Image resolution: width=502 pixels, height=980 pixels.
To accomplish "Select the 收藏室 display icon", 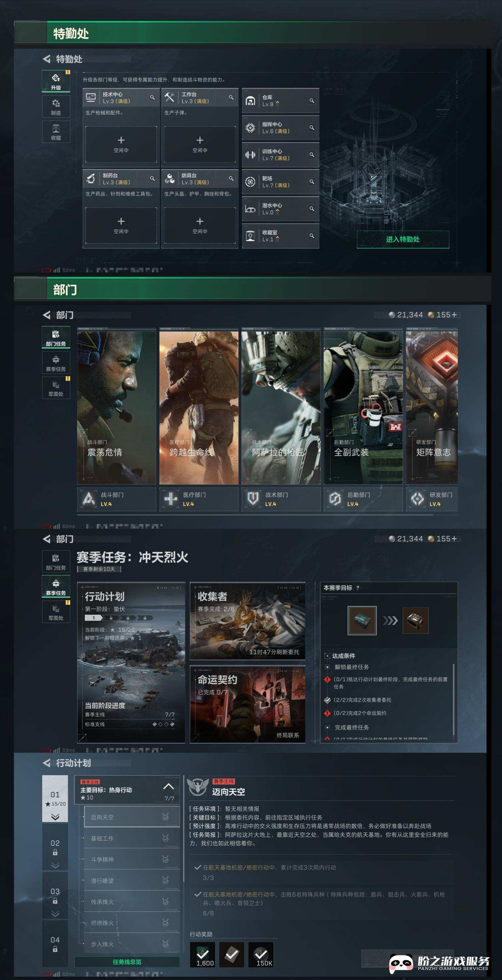I will [250, 236].
